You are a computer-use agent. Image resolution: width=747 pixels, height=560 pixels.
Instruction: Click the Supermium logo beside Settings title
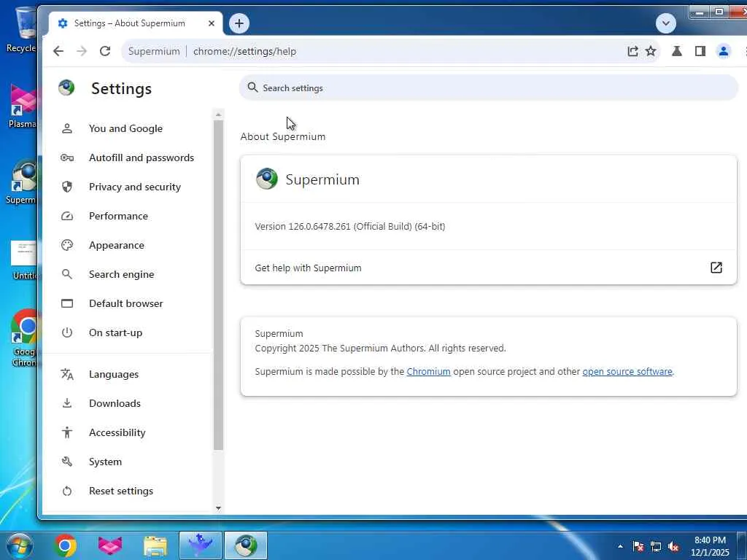tap(66, 87)
